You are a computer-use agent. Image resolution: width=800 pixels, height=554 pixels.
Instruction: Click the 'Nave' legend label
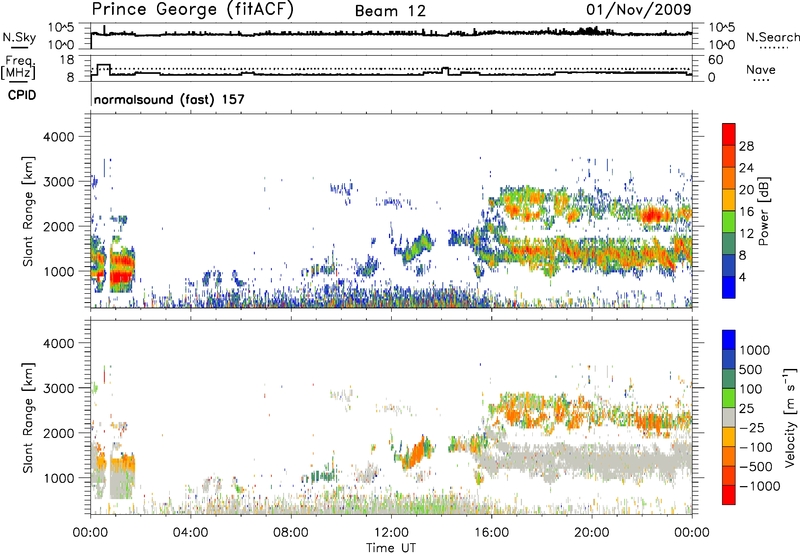pos(761,70)
